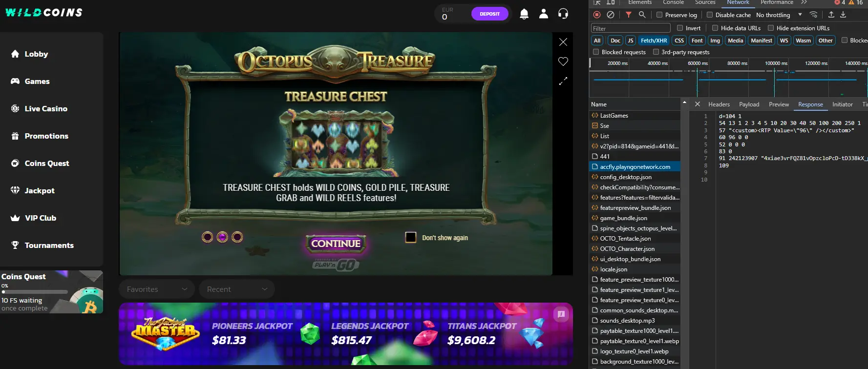The image size is (868, 369).
Task: Open VIP Club crown icon
Action: pyautogui.click(x=15, y=218)
